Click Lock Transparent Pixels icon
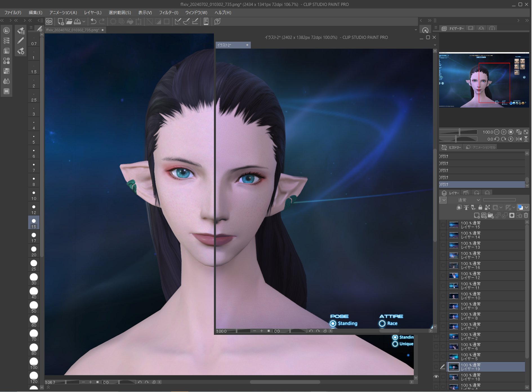 [488, 208]
